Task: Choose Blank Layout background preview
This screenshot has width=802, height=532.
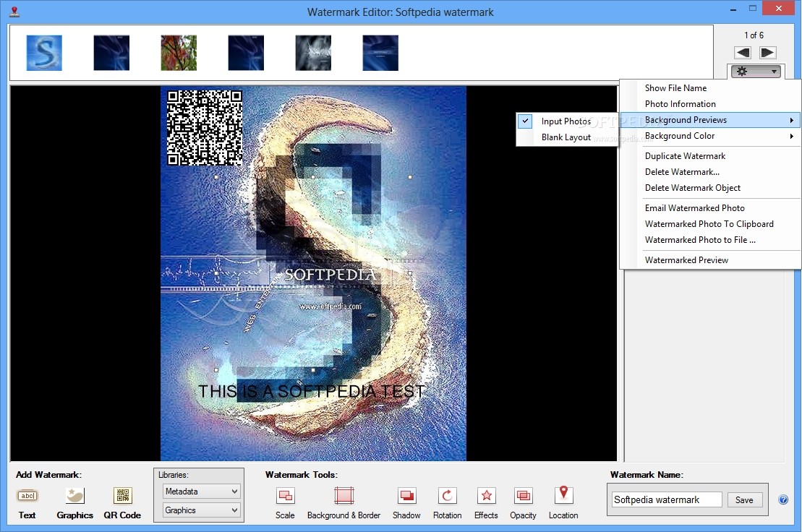Action: tap(566, 137)
